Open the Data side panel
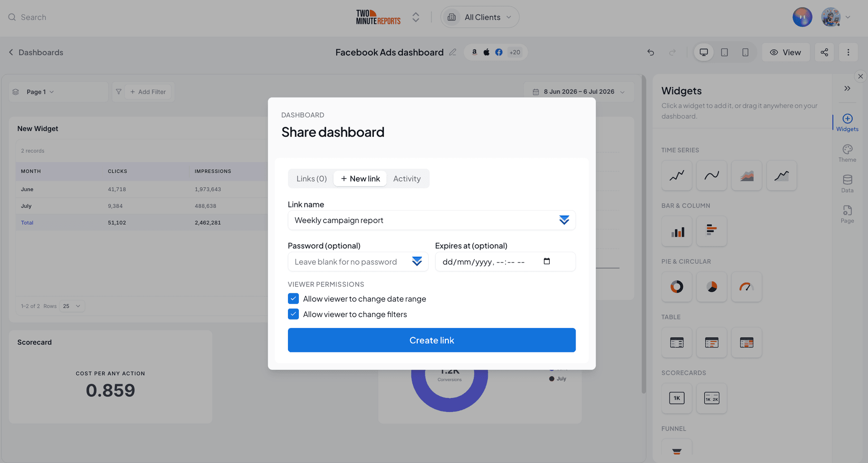Screen dimensions: 868x463 pyautogui.click(x=847, y=184)
